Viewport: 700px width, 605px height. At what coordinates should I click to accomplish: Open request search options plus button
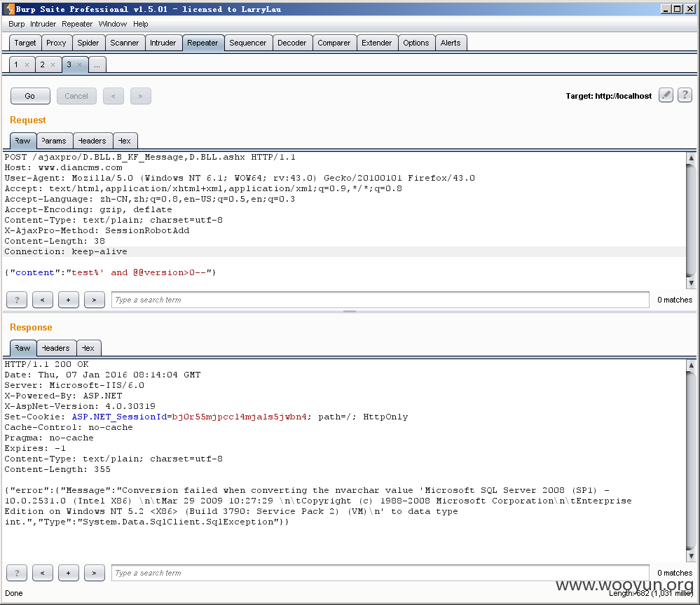(68, 300)
